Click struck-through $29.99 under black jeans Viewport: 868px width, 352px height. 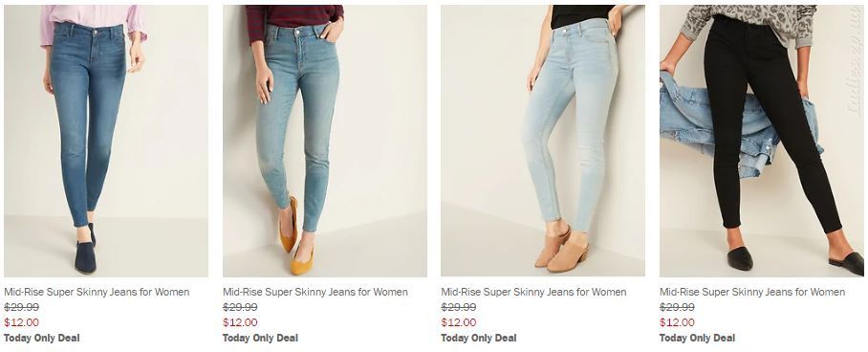[x=677, y=307]
